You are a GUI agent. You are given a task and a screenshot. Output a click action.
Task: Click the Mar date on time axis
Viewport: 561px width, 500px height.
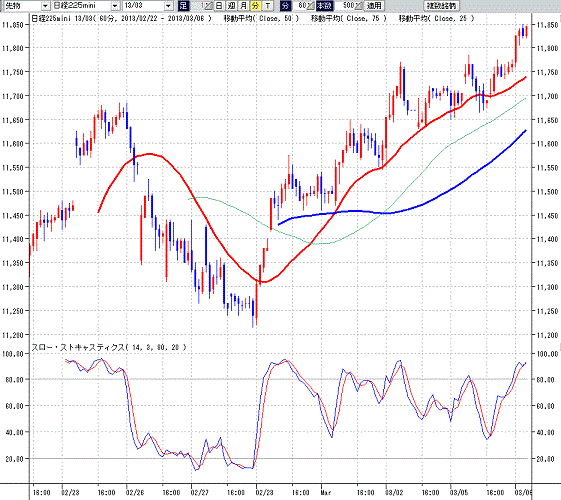[x=326, y=492]
